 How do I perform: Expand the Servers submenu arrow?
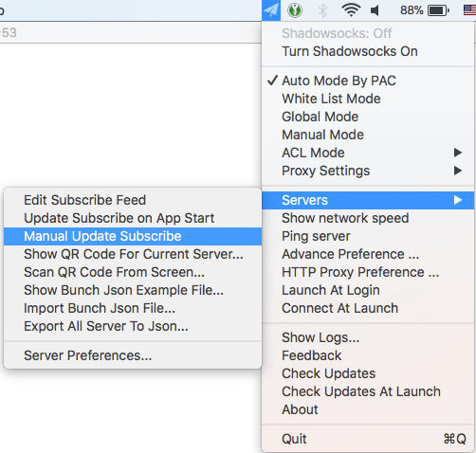click(457, 200)
